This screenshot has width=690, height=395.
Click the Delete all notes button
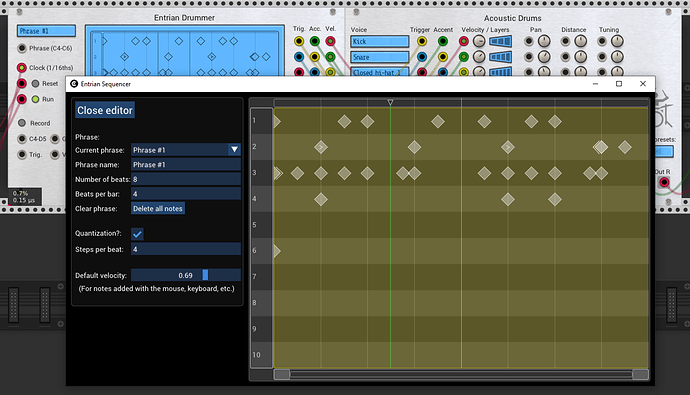[158, 208]
